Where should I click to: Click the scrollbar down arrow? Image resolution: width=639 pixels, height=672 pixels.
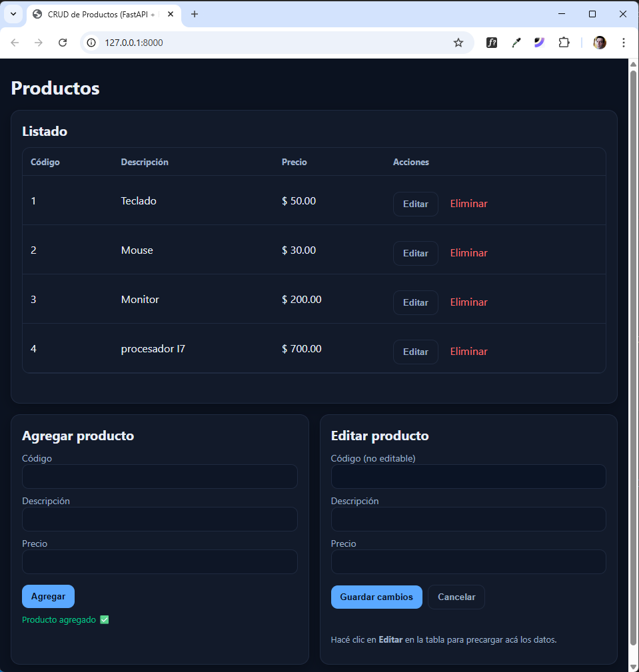pyautogui.click(x=633, y=667)
